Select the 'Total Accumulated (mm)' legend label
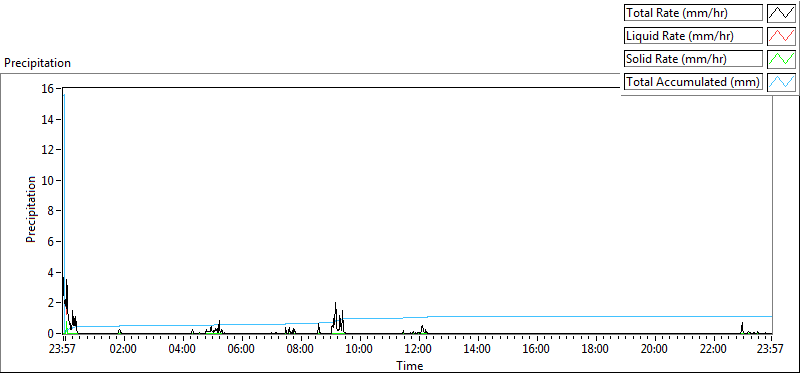The height and width of the screenshot is (373, 800). [x=693, y=82]
